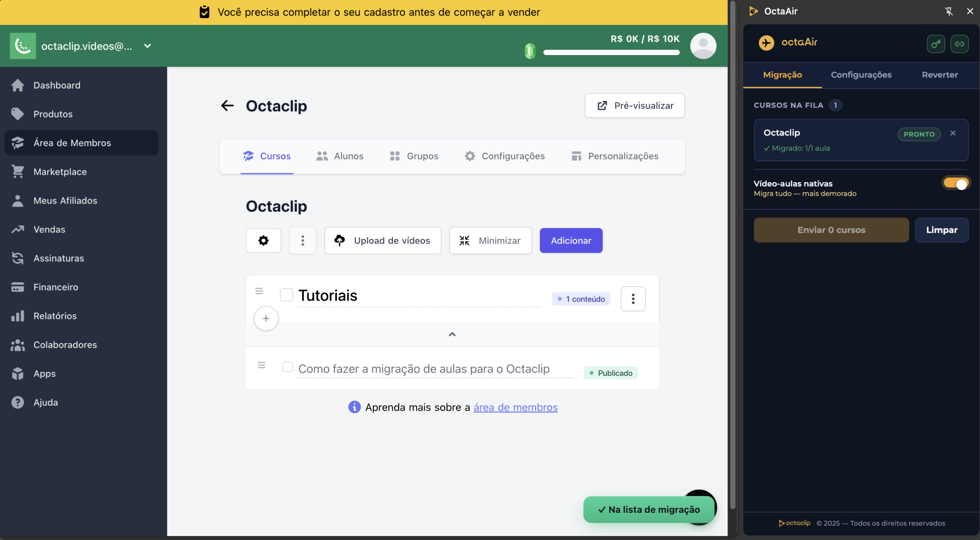Image resolution: width=980 pixels, height=540 pixels.
Task: Switch to the Alunos tab
Action: (x=340, y=156)
